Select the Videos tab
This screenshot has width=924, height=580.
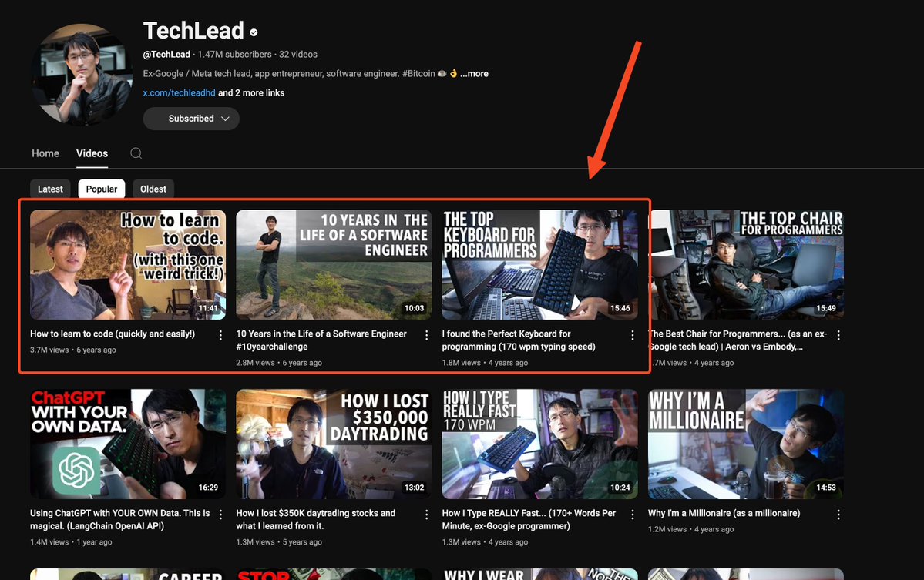pos(92,153)
